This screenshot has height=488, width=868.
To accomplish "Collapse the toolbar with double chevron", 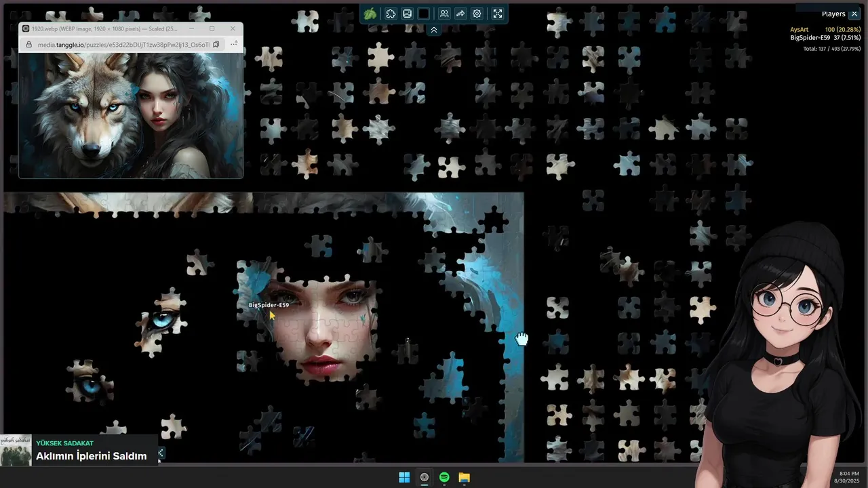I will (x=434, y=30).
